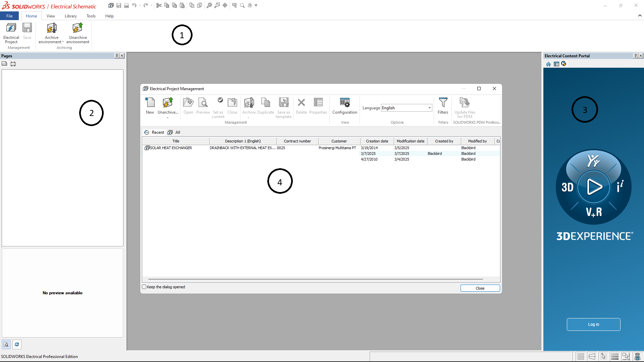Open the Language dropdown
Viewport: 644px width, 362px height.
(429, 108)
